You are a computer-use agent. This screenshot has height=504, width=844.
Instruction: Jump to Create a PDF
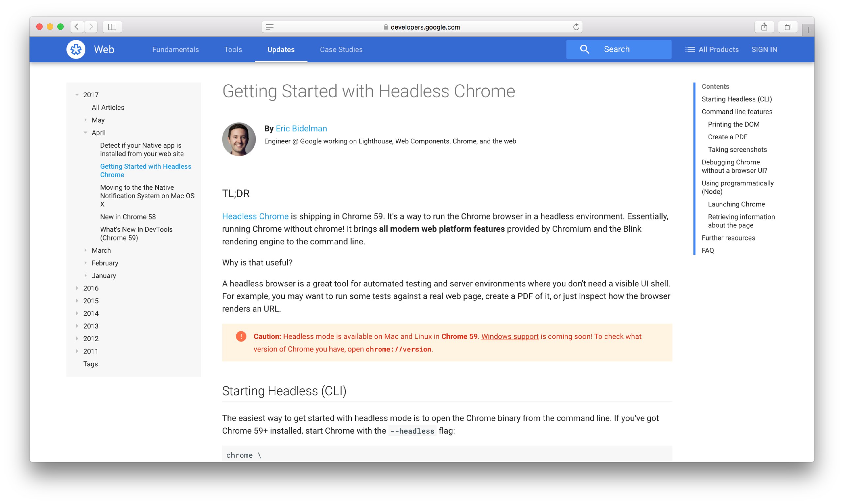tap(727, 137)
